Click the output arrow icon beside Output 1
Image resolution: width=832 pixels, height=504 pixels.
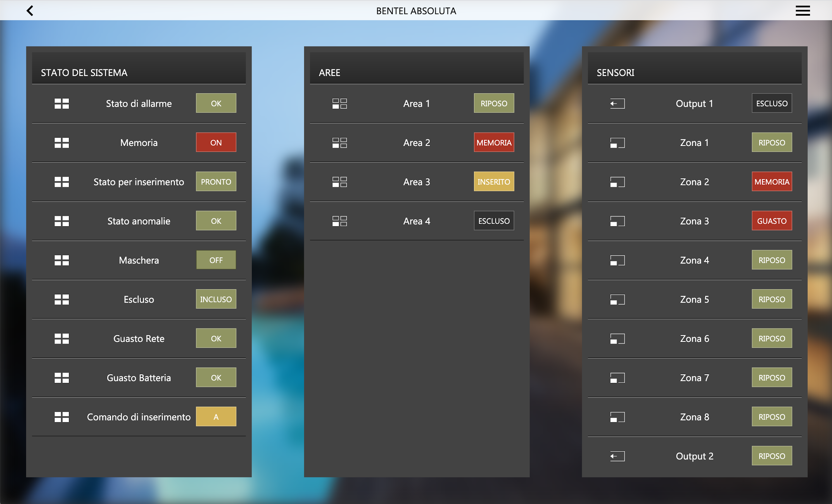coord(618,104)
